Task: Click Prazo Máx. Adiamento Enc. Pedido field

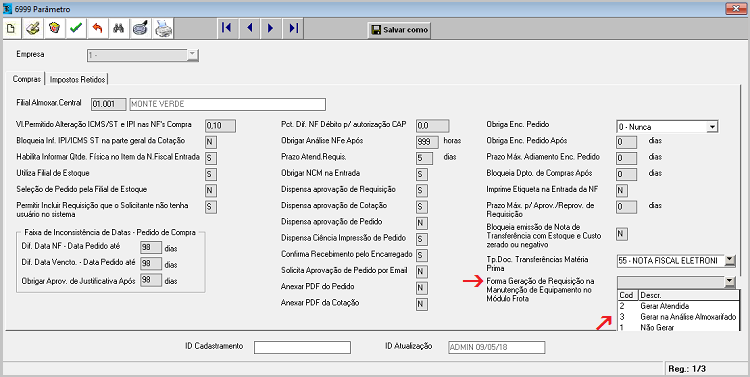Action: [x=627, y=158]
